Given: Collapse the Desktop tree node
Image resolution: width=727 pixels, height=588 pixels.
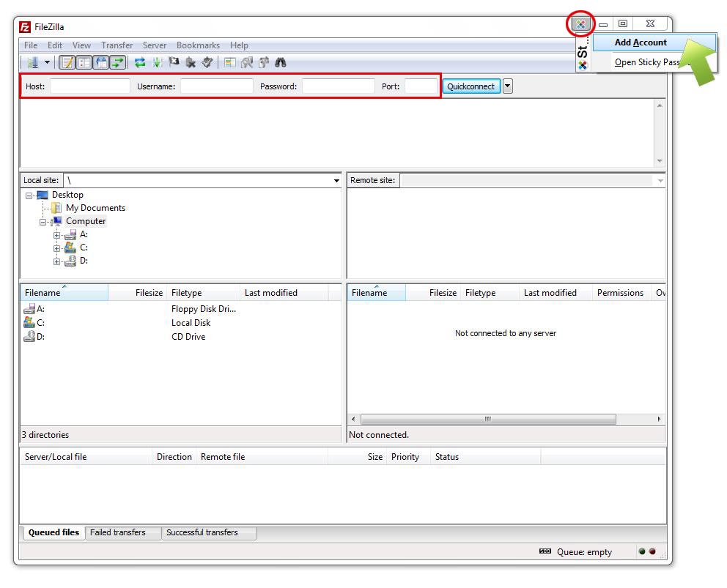Looking at the screenshot, I should 29,196.
